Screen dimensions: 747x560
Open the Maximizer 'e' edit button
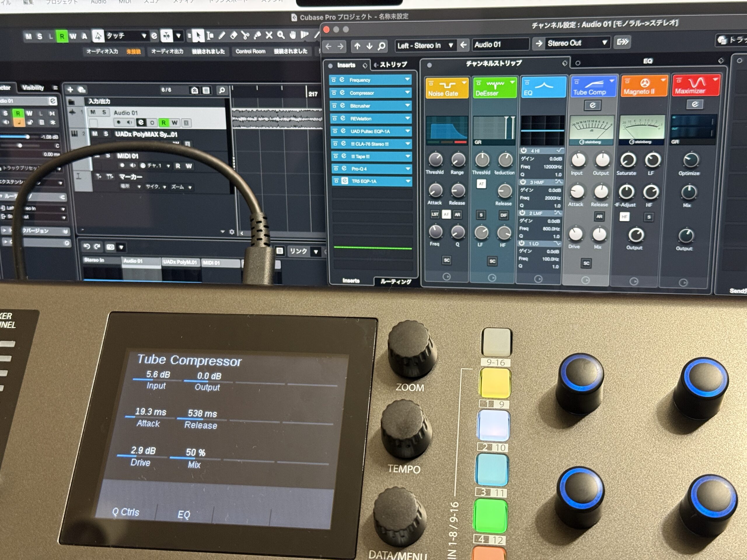(695, 104)
